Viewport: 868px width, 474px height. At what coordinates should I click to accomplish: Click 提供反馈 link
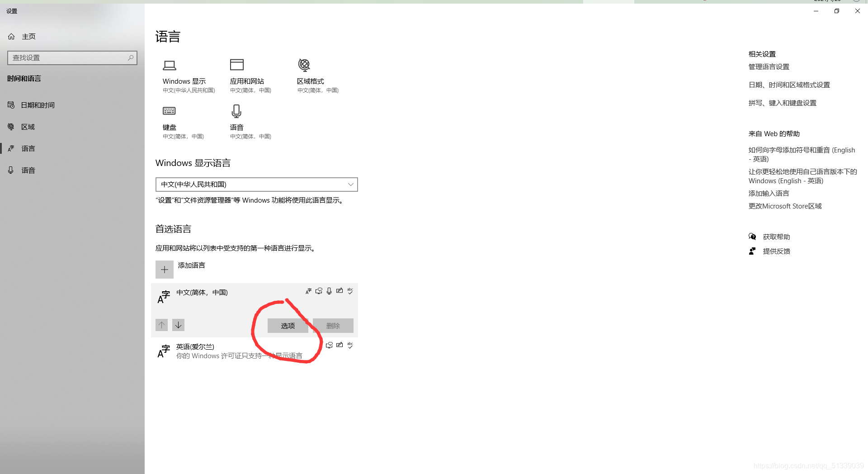777,251
